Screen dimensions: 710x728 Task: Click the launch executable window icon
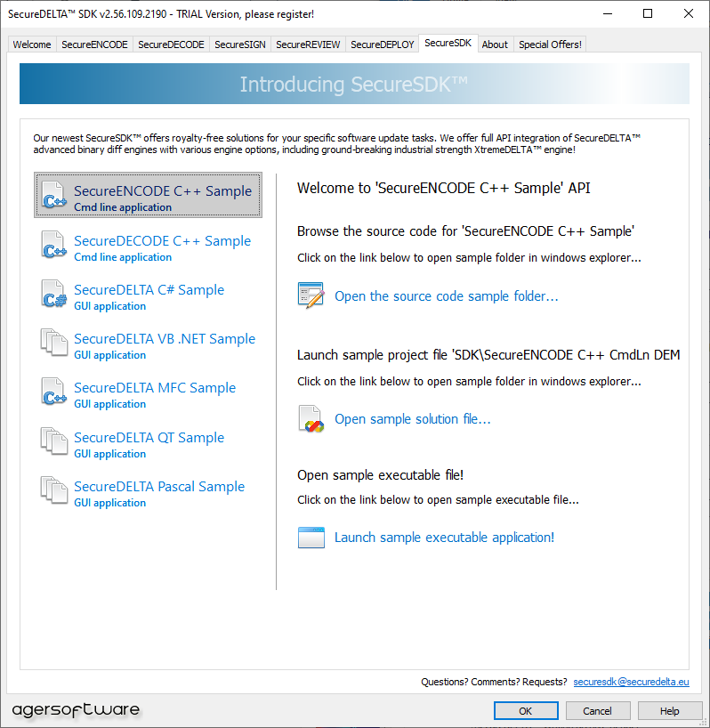311,538
